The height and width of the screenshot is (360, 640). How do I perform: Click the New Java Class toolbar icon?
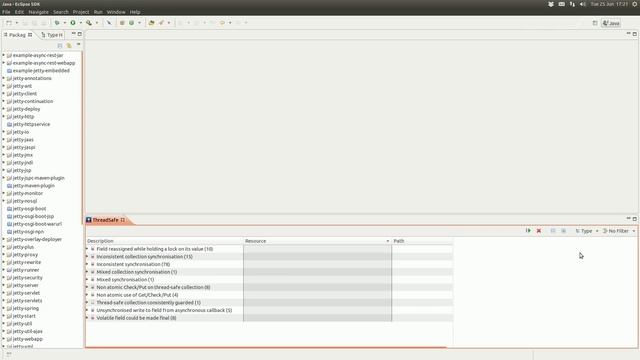tap(131, 23)
